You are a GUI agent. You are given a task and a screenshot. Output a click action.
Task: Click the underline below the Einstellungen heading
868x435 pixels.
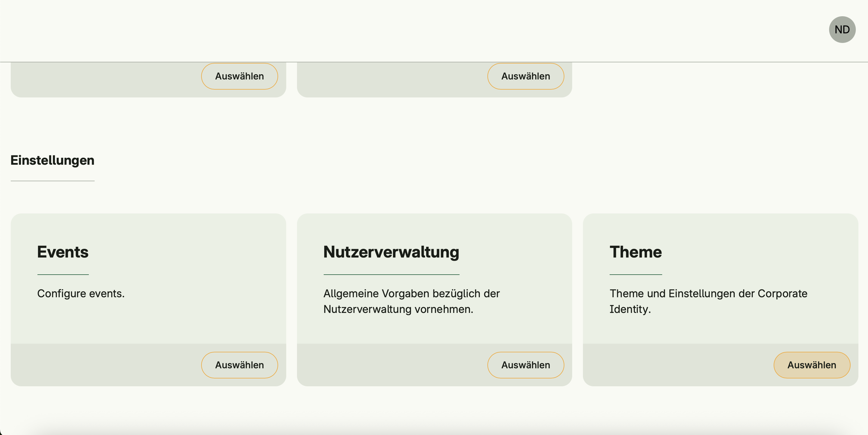click(53, 181)
